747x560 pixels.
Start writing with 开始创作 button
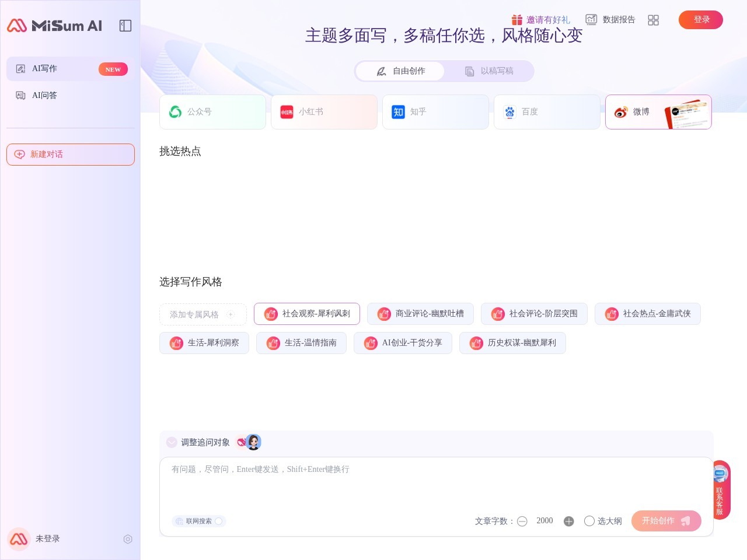(x=666, y=521)
